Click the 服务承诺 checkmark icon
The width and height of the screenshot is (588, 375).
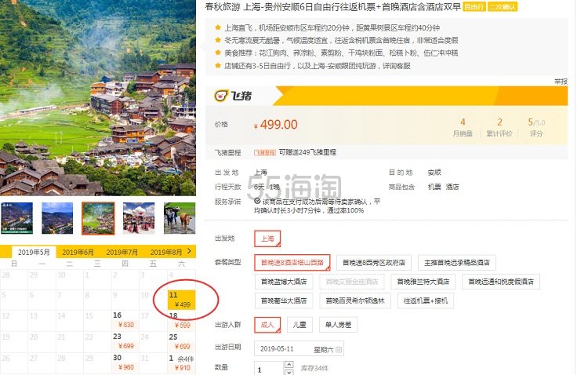pos(257,201)
